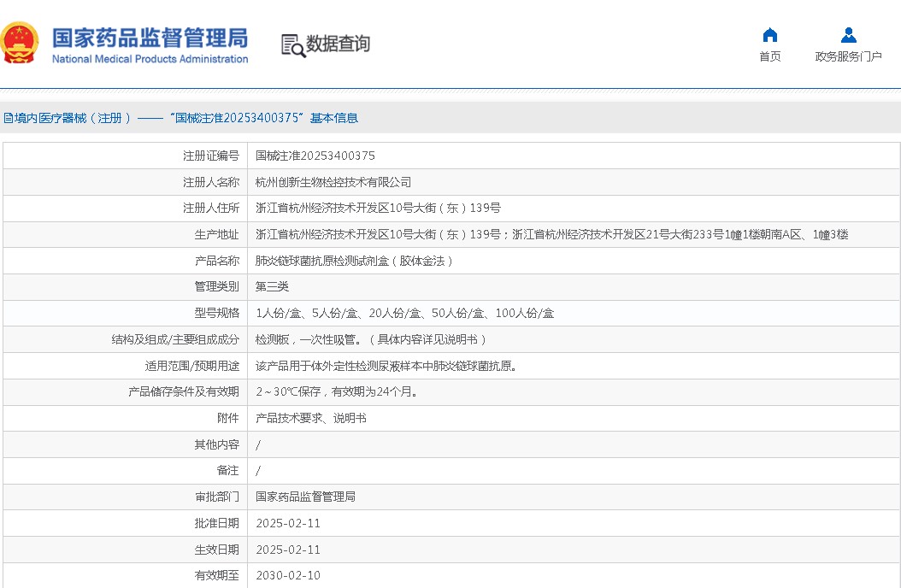Image resolution: width=901 pixels, height=588 pixels.
Task: Select the 注册人名称 label
Action: coord(211,182)
